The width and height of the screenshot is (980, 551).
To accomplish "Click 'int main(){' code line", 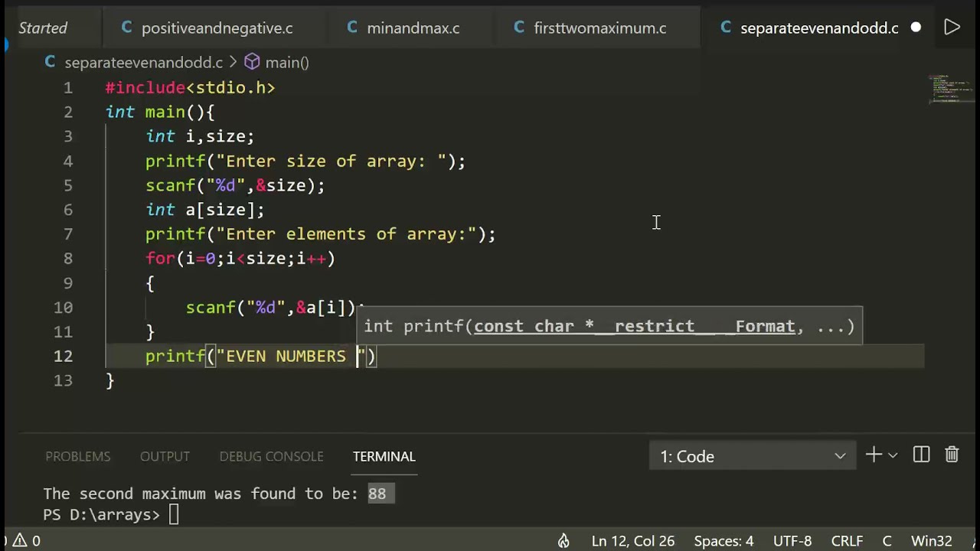I will [x=160, y=112].
